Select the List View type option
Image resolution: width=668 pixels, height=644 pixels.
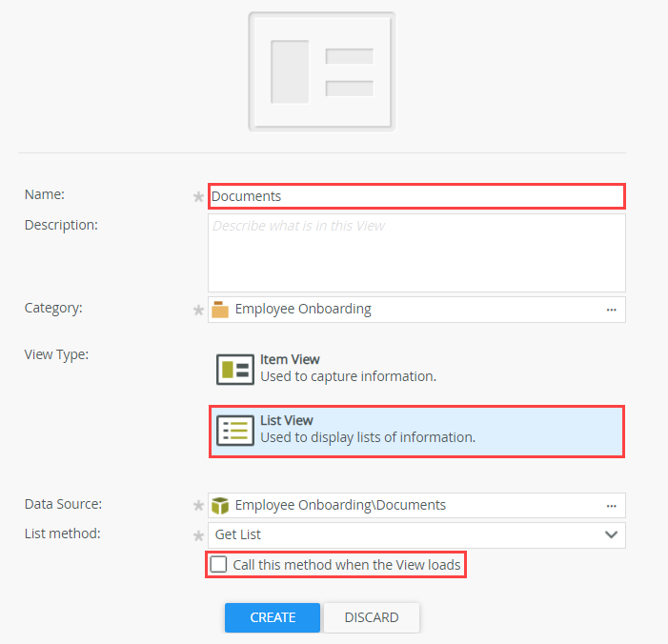coord(367,431)
